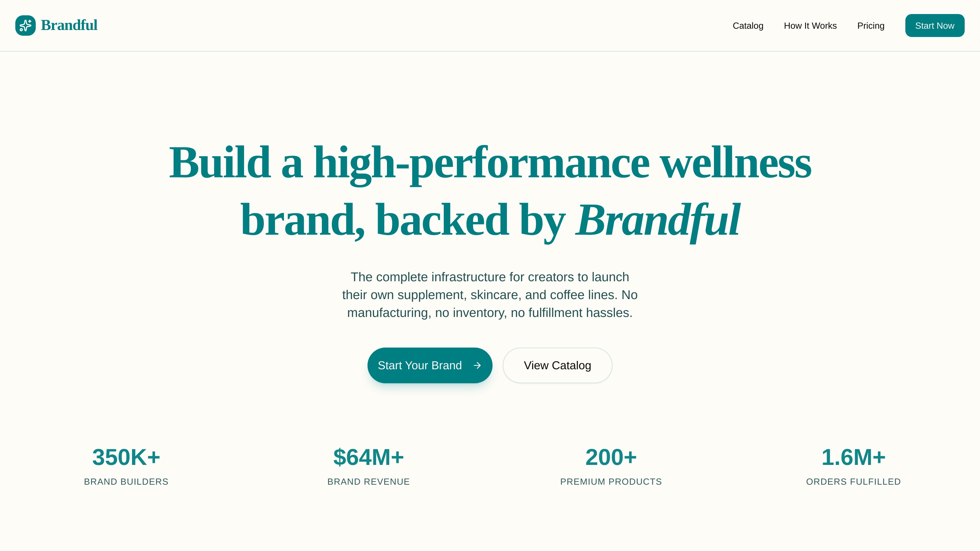Click the Orders Fulfilled label
Screen dimensions: 980x551
(x=853, y=482)
